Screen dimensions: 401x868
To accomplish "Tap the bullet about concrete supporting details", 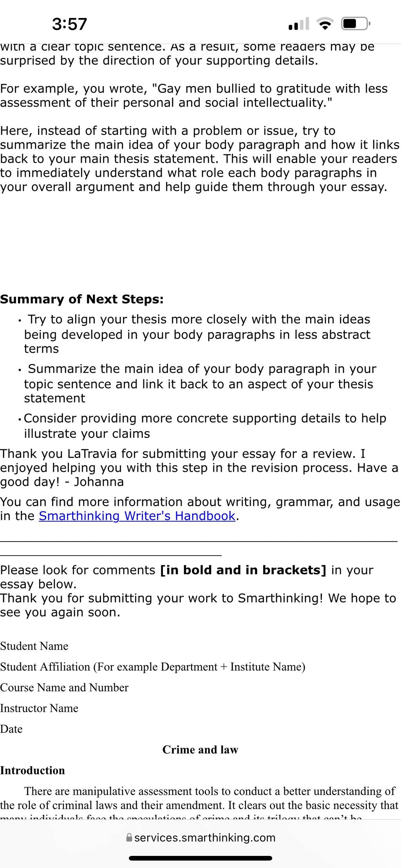I will (x=202, y=426).
